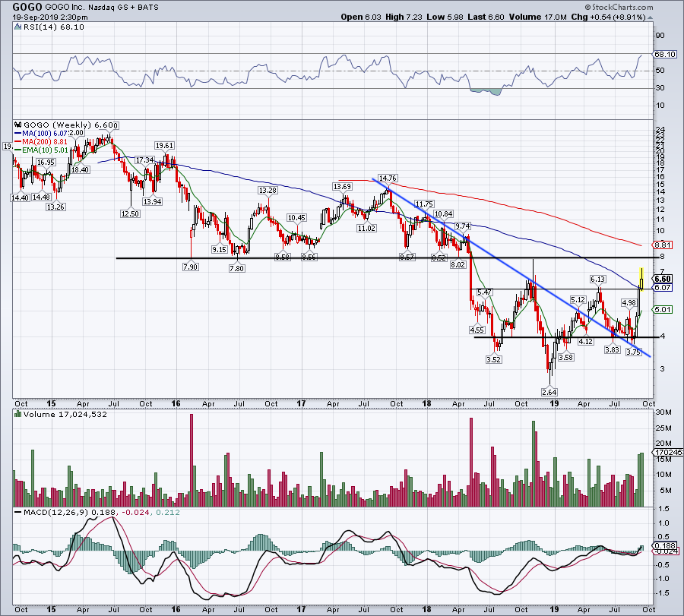Click the 4.55 low price label

[x=477, y=330]
